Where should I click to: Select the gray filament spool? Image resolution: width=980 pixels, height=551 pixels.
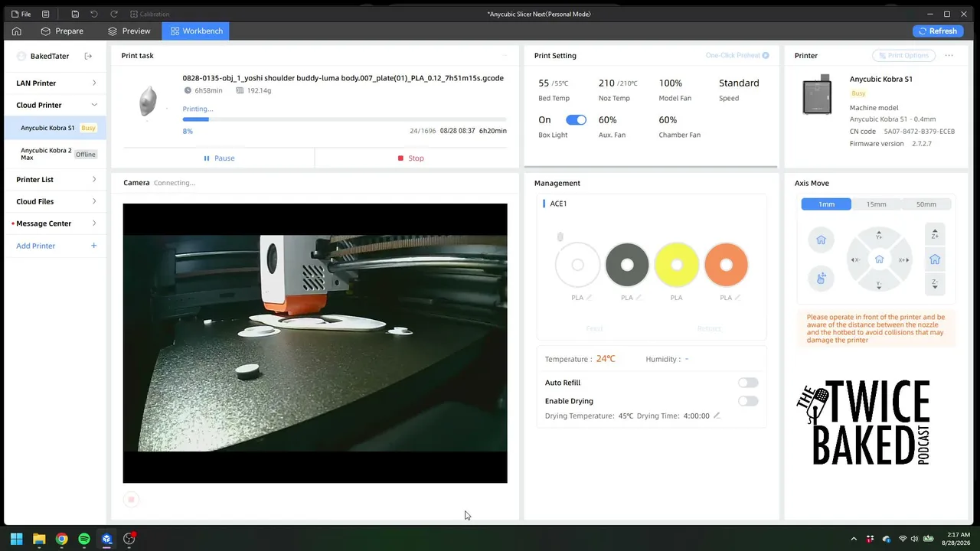tap(627, 265)
